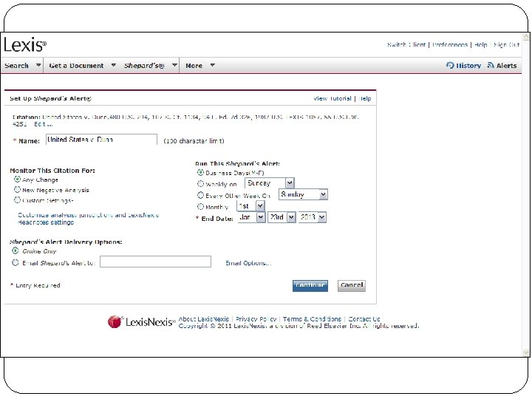Expand the More menu arrow
Image resolution: width=532 pixels, height=399 pixels.
(212, 65)
